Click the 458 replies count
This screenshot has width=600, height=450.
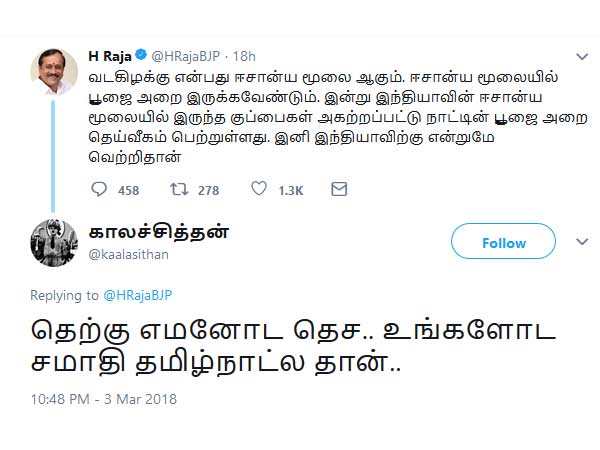[x=128, y=189]
